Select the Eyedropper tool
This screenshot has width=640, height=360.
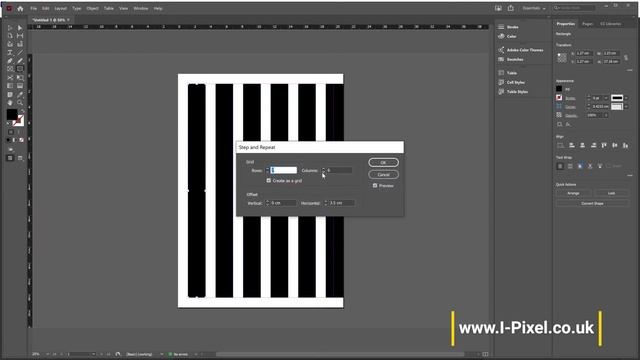(20, 94)
